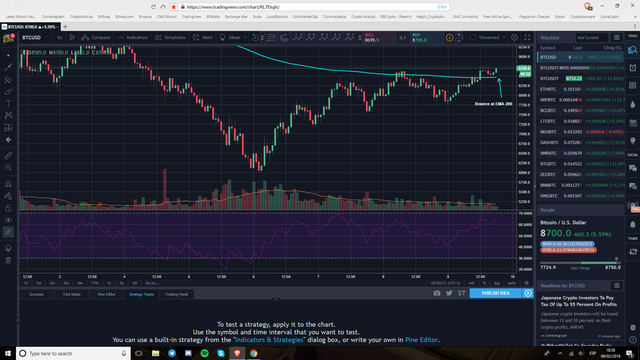Open the notifications bell in right sidebar
This screenshot has height=360, width=640.
coord(633,224)
